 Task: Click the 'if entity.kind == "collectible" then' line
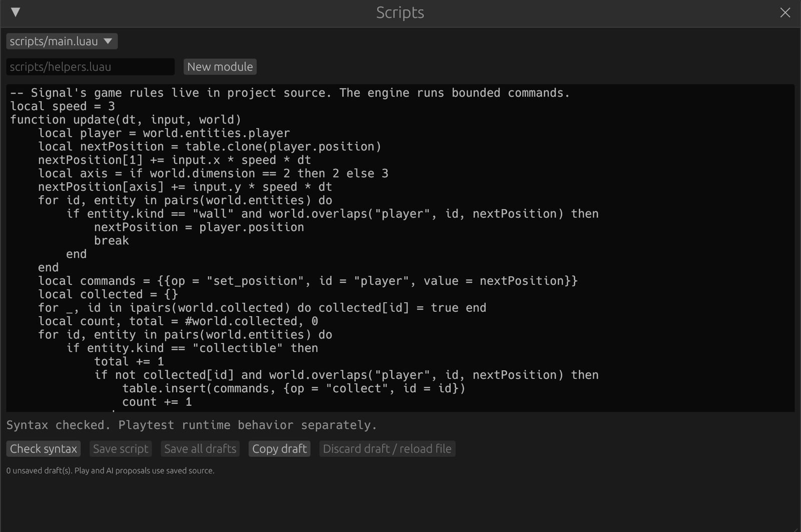[x=192, y=348]
